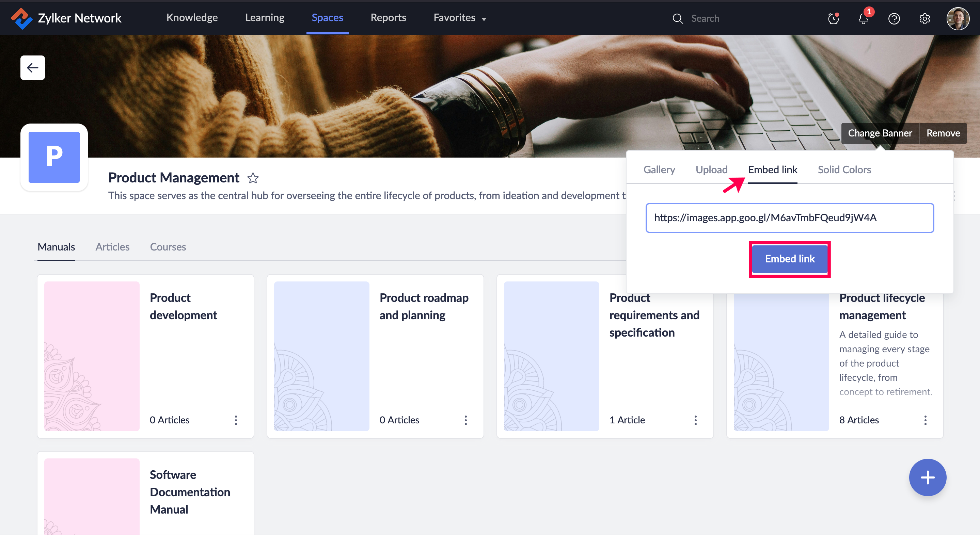Click the blue plus add button
Screen dimensions: 980x535
[928, 477]
